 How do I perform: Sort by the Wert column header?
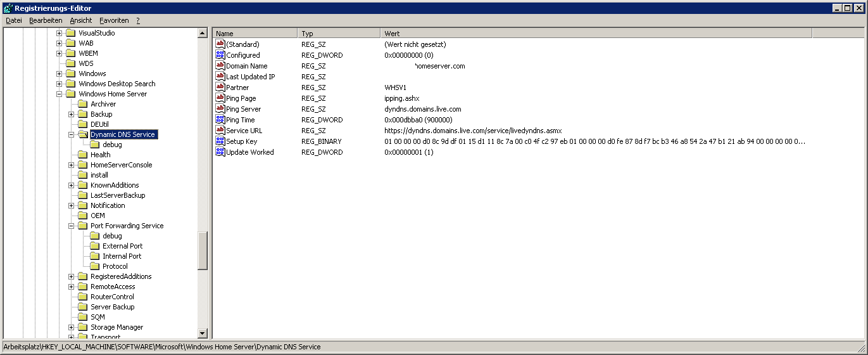(x=596, y=34)
